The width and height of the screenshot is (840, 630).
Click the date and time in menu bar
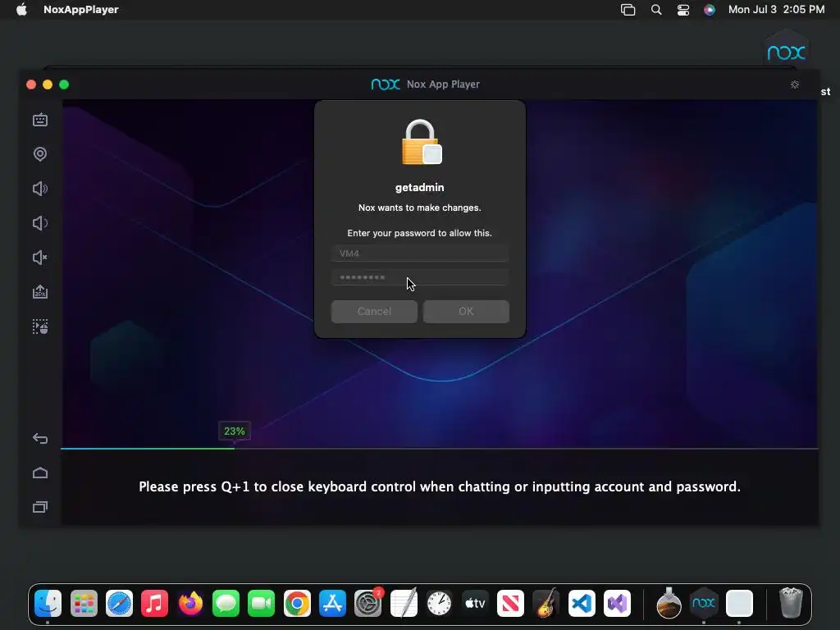pyautogui.click(x=776, y=10)
